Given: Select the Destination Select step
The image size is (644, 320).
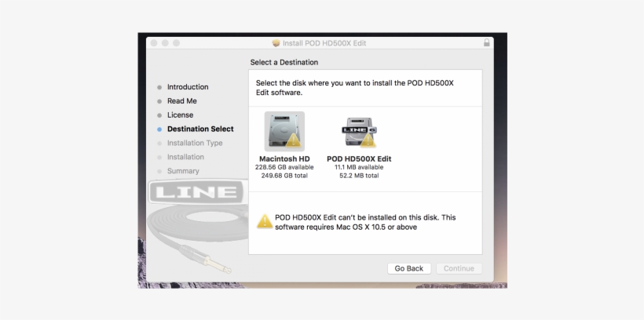Looking at the screenshot, I should click(x=200, y=129).
